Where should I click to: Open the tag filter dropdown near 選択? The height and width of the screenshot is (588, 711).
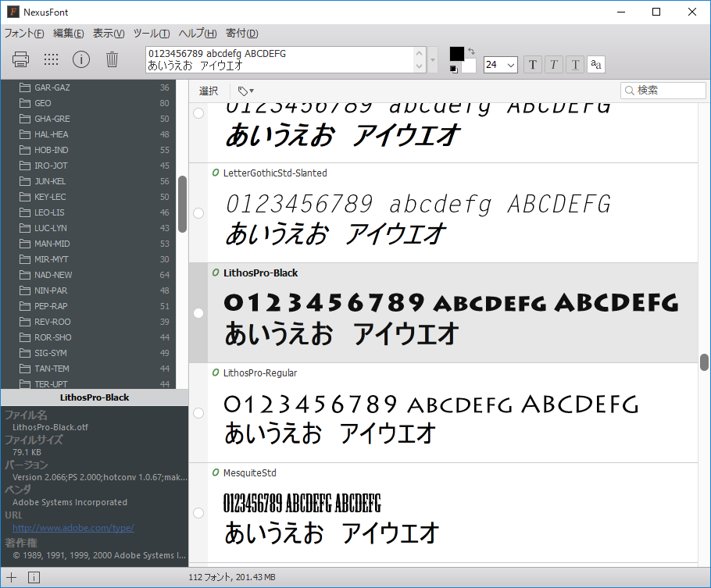pyautogui.click(x=245, y=90)
